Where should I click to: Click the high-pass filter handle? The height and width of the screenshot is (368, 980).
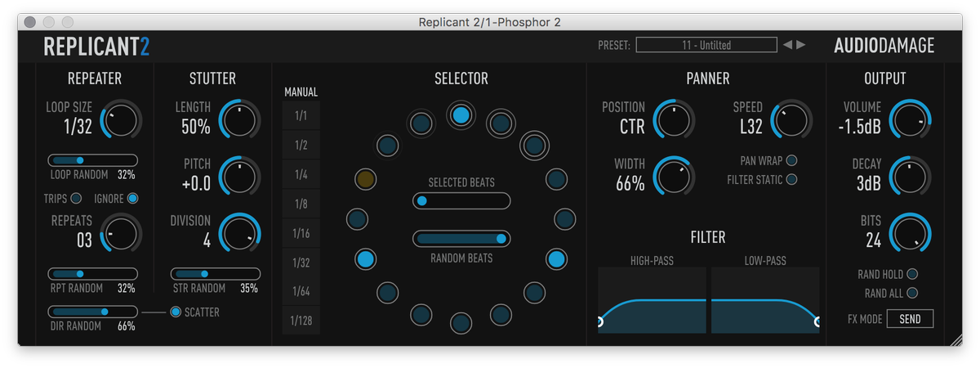[599, 323]
